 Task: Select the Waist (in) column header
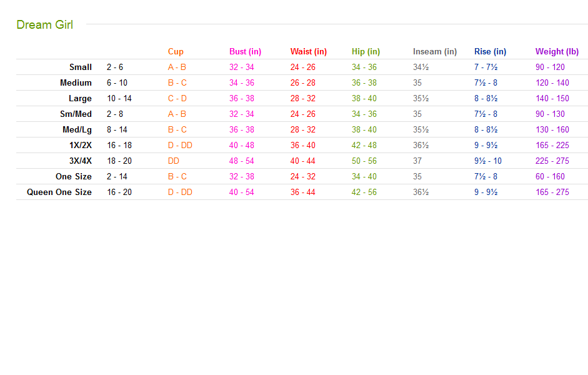309,52
